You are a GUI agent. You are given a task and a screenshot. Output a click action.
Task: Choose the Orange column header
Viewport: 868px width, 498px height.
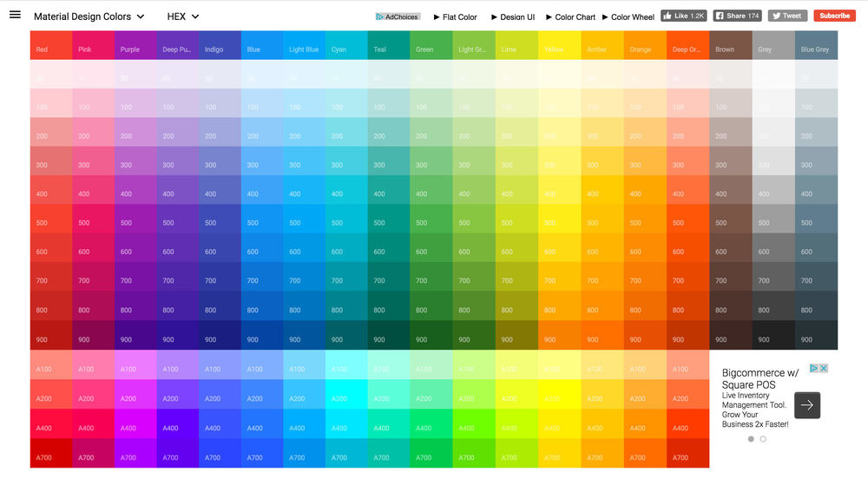[x=645, y=45]
